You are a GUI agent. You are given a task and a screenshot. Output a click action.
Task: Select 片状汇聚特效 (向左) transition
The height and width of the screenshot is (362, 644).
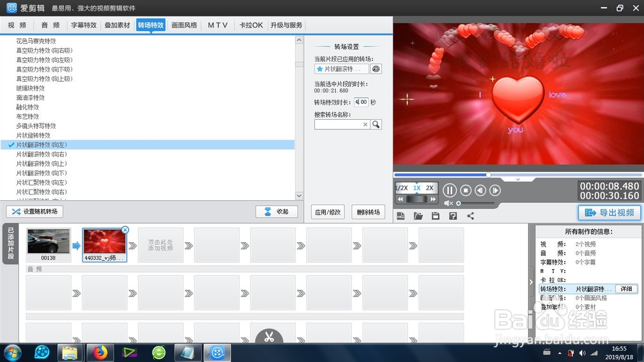pos(41,183)
